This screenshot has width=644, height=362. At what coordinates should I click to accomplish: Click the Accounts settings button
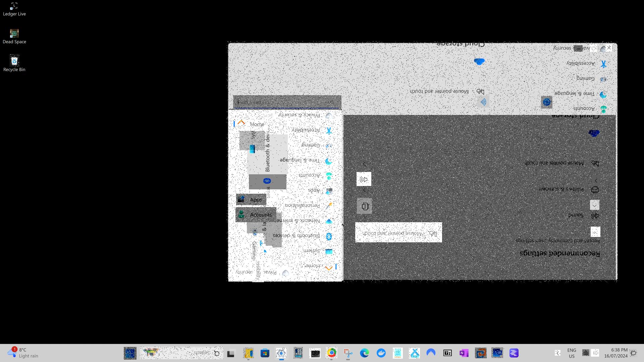(x=261, y=215)
